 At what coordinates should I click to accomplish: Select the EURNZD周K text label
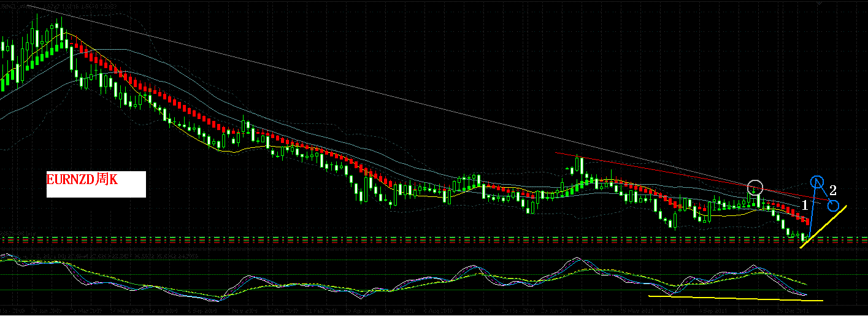pyautogui.click(x=82, y=180)
